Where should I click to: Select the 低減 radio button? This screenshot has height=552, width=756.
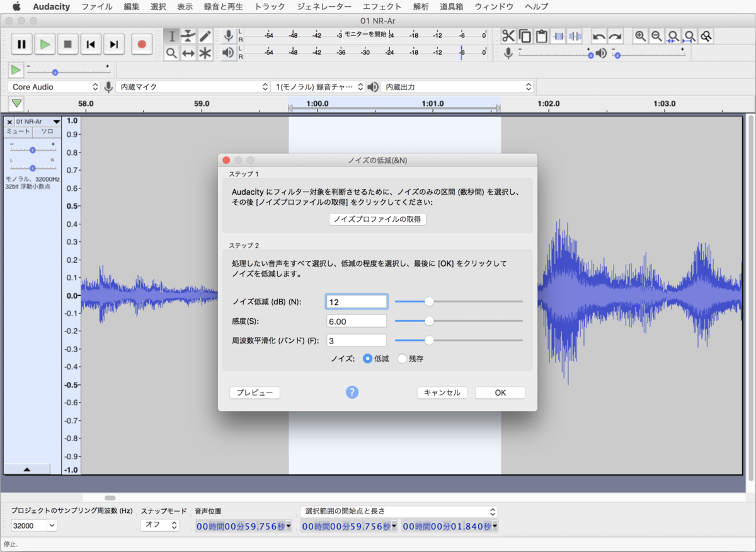click(x=367, y=359)
